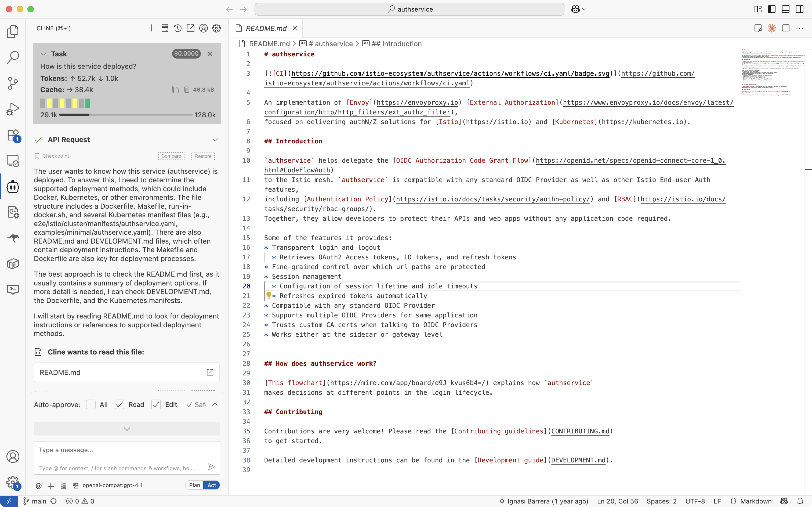Open the Cline history icon
The width and height of the screenshot is (812, 507).
178,28
